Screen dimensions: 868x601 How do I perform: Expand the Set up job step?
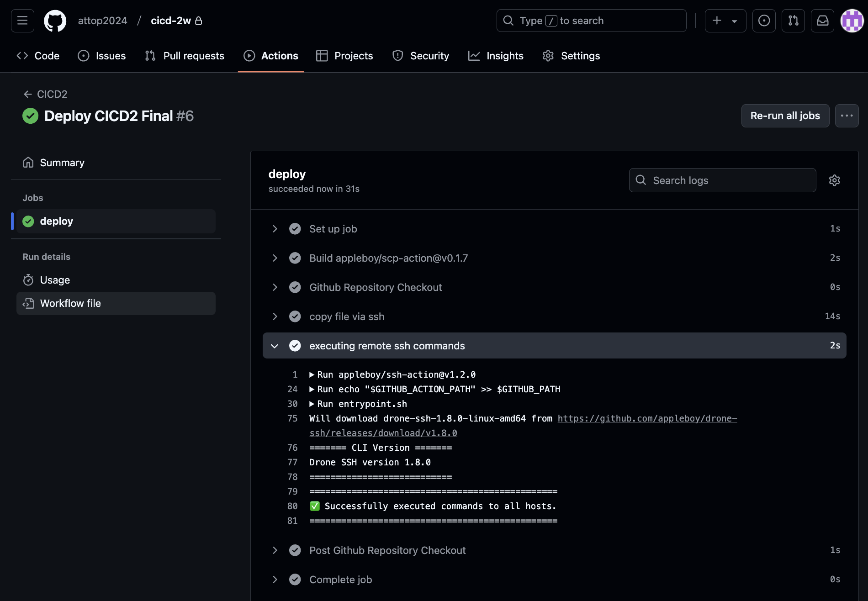tap(275, 229)
